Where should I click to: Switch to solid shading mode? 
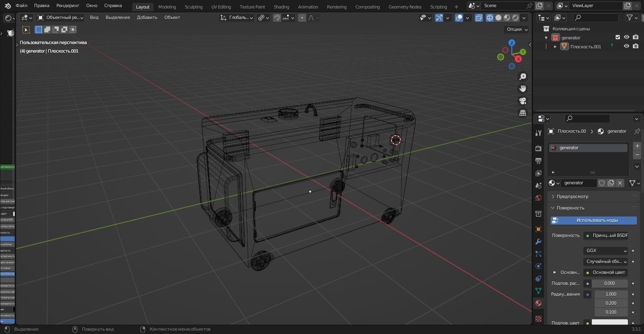pos(499,18)
